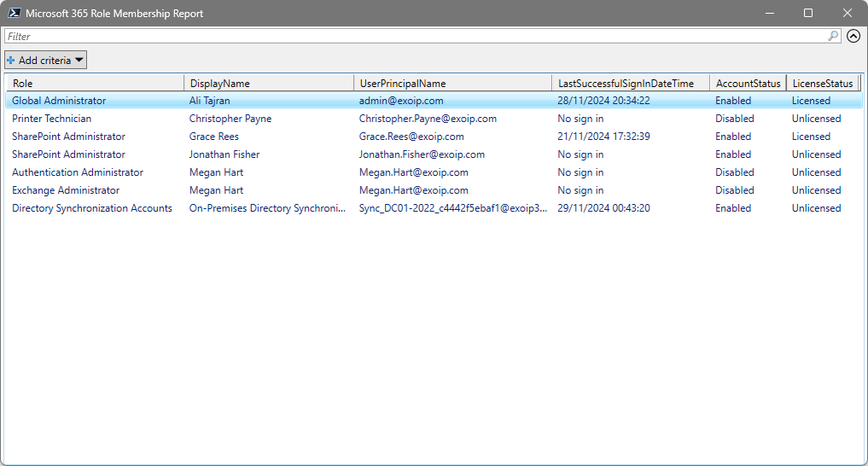Sort by the AccountStatus column header
868x466 pixels.
tap(747, 83)
